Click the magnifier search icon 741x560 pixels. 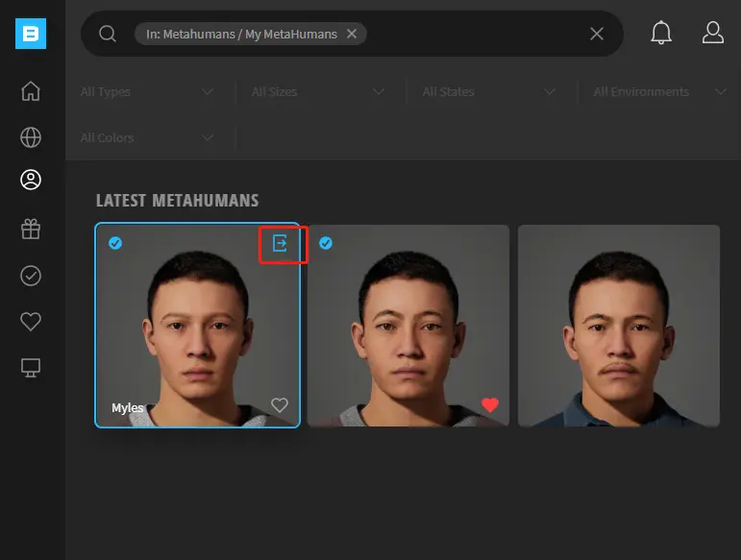tap(108, 34)
